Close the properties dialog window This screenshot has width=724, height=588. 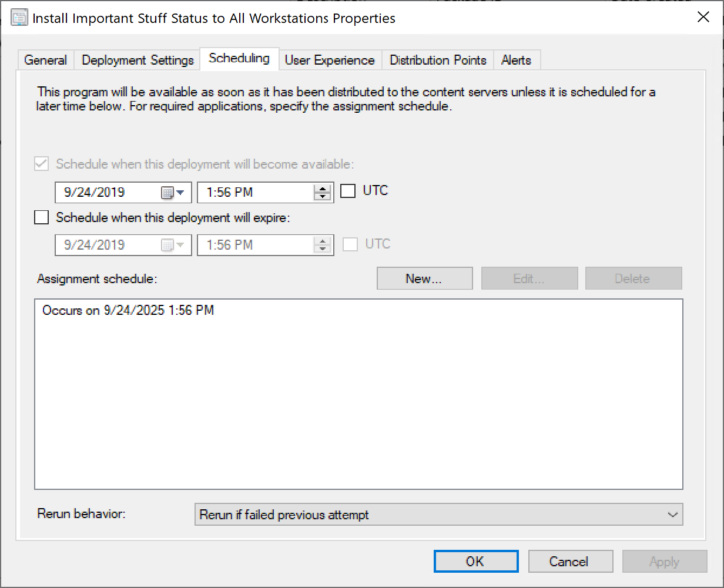click(703, 17)
